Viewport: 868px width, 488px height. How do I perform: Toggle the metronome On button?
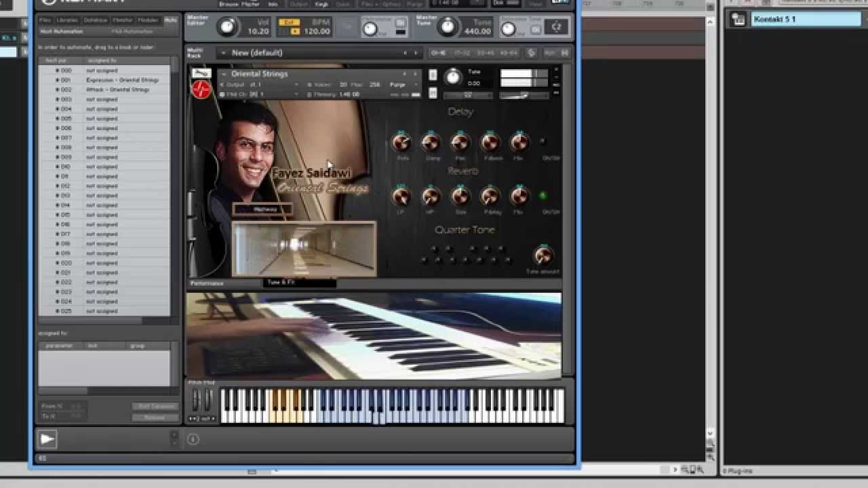point(401,24)
